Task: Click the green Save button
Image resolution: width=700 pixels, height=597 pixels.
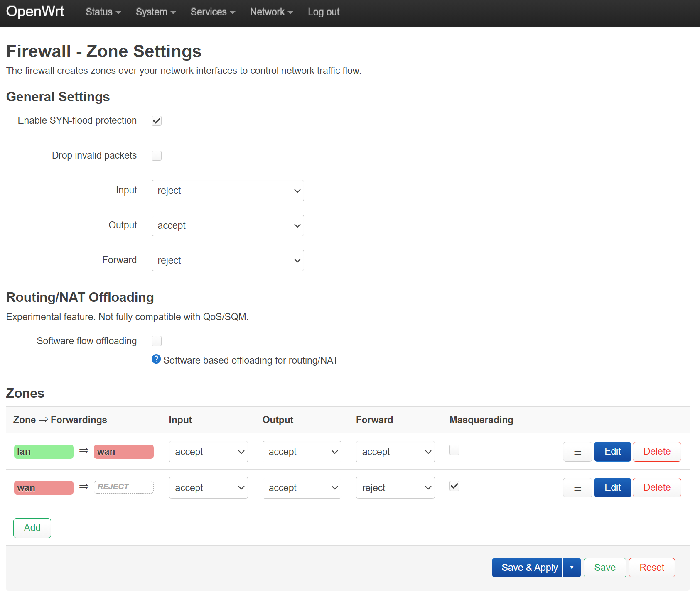Action: click(x=605, y=568)
